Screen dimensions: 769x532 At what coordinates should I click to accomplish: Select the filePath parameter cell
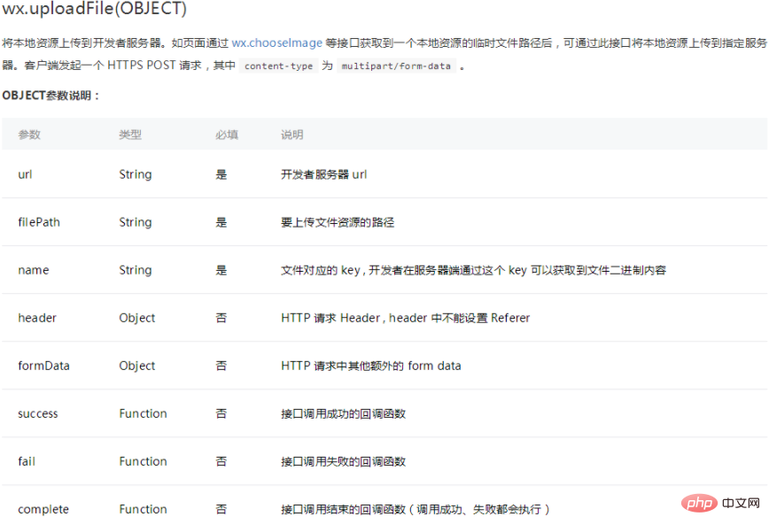pyautogui.click(x=39, y=222)
